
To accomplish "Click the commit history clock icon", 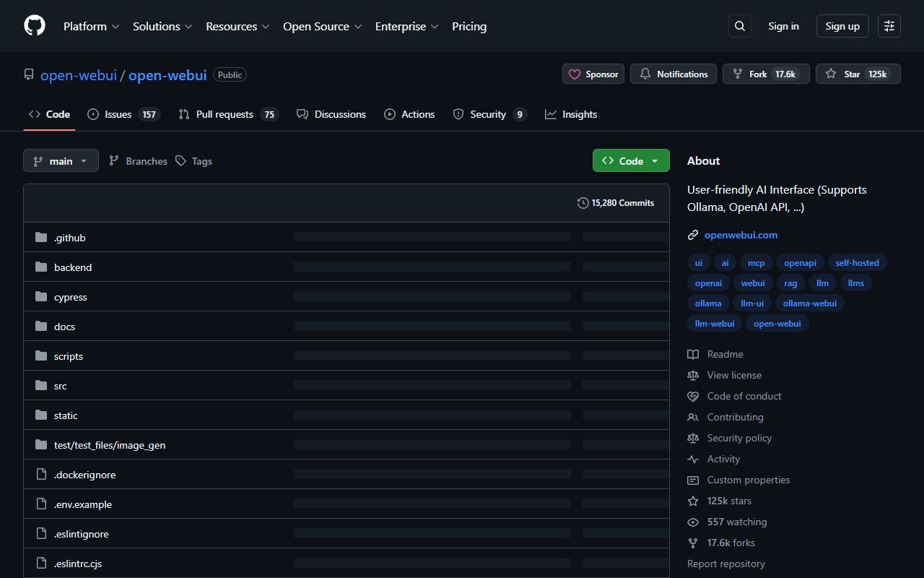I will (583, 203).
